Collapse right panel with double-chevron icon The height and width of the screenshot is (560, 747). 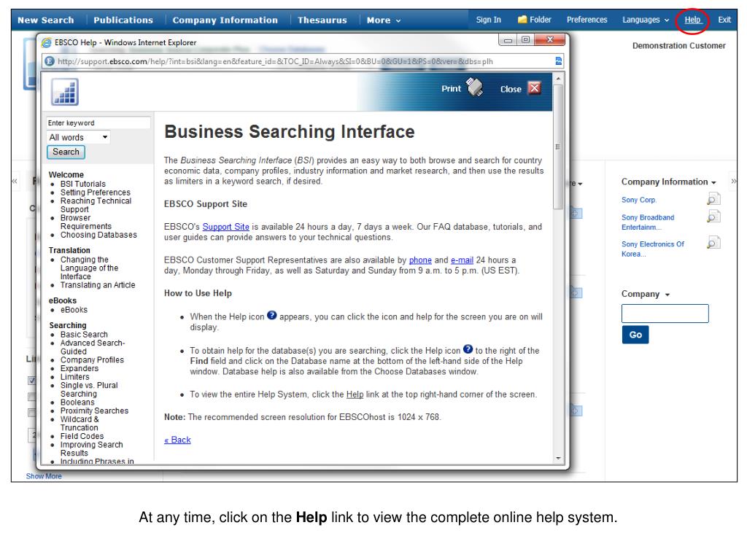click(734, 181)
